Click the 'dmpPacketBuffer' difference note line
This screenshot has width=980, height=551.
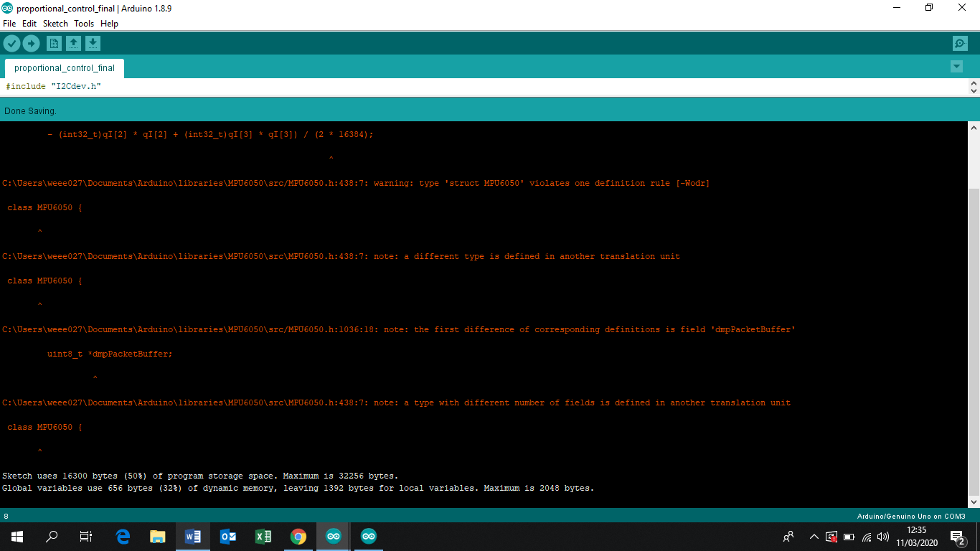pyautogui.click(x=399, y=329)
